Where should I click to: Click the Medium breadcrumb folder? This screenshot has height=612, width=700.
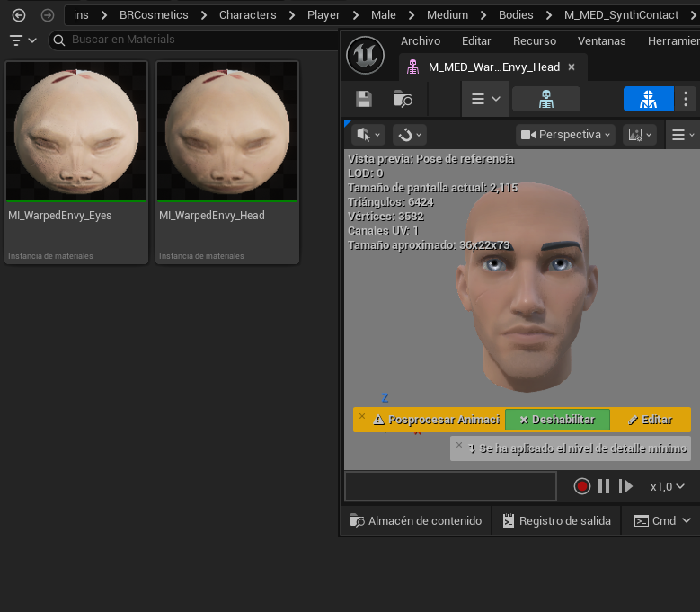[x=447, y=15]
